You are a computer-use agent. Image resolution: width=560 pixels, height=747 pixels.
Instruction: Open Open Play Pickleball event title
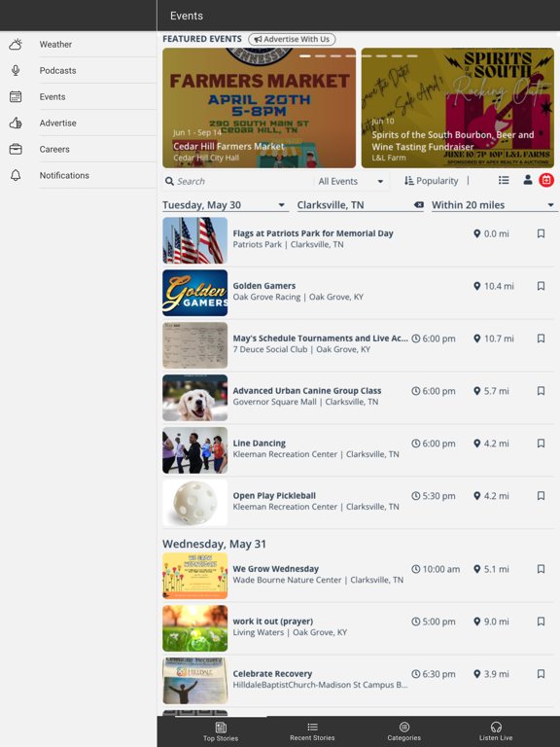[x=274, y=495]
